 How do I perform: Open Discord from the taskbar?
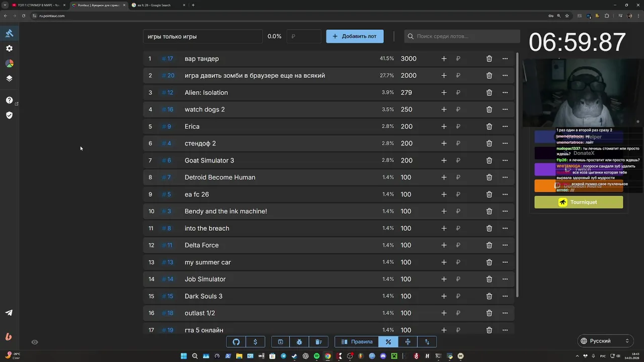(x=383, y=356)
